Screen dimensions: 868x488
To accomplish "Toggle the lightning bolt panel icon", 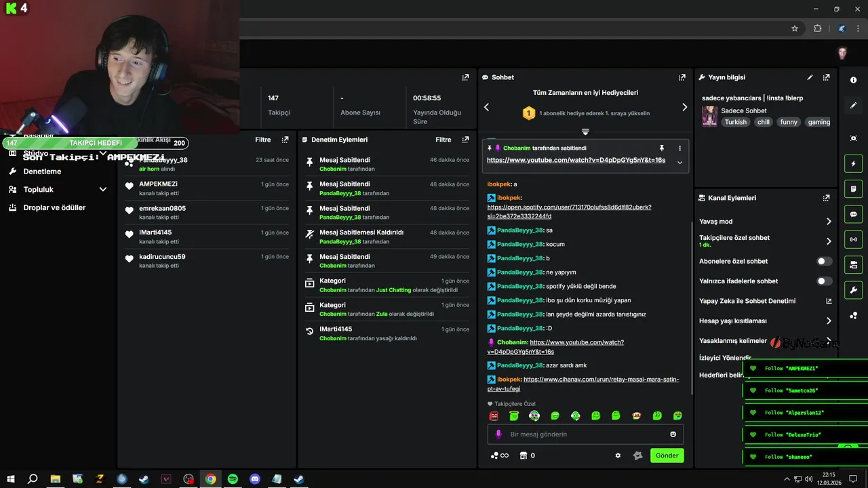I will pyautogui.click(x=853, y=164).
